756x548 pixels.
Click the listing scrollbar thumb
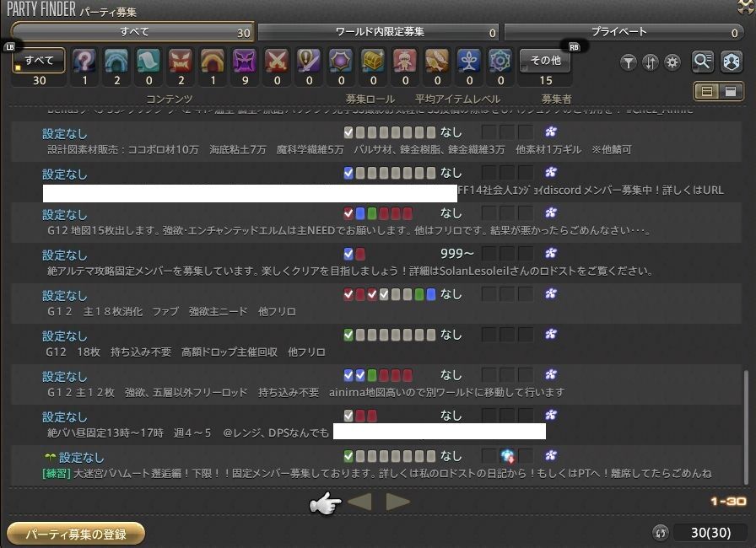(747, 427)
